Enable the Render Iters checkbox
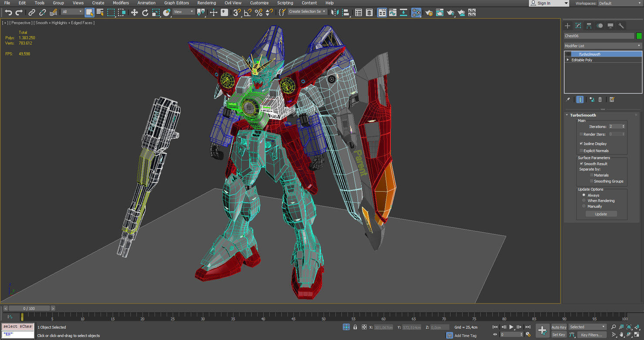This screenshot has width=644, height=340. coord(581,134)
